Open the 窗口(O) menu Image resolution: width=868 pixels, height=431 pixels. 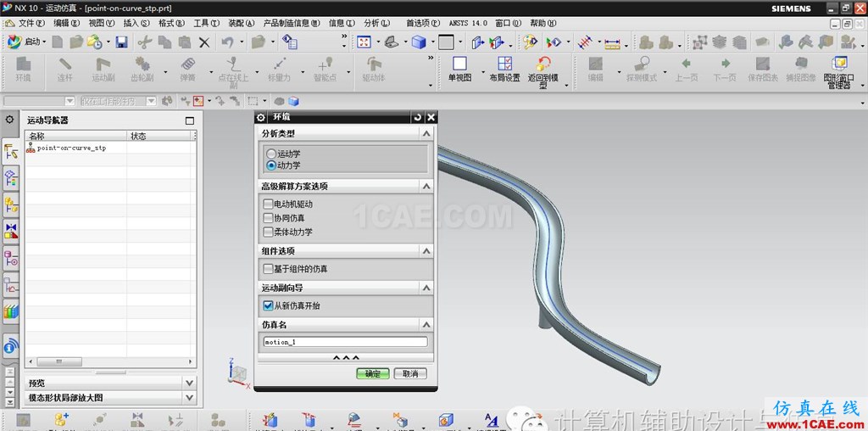(x=509, y=23)
